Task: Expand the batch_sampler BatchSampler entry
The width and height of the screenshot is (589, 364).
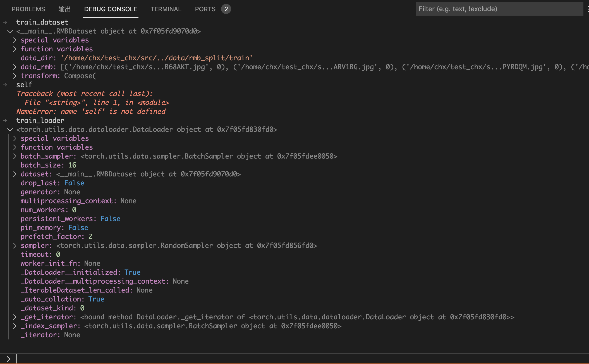Action: click(x=15, y=156)
